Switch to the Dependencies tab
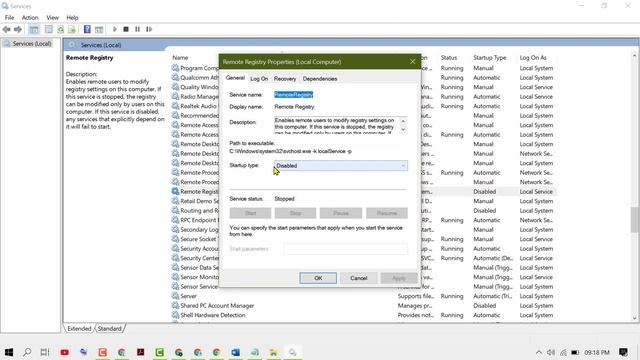The width and height of the screenshot is (640, 360). pyautogui.click(x=320, y=79)
